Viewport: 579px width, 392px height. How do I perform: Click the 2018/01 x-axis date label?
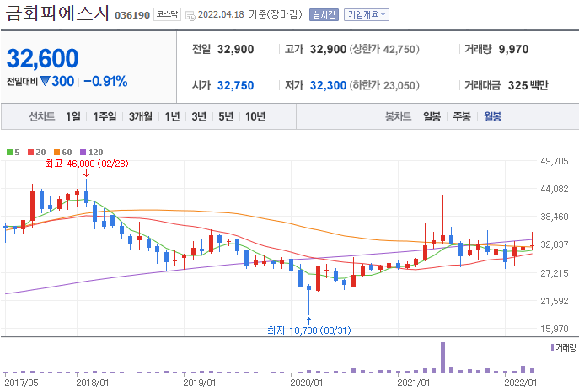[x=93, y=383]
